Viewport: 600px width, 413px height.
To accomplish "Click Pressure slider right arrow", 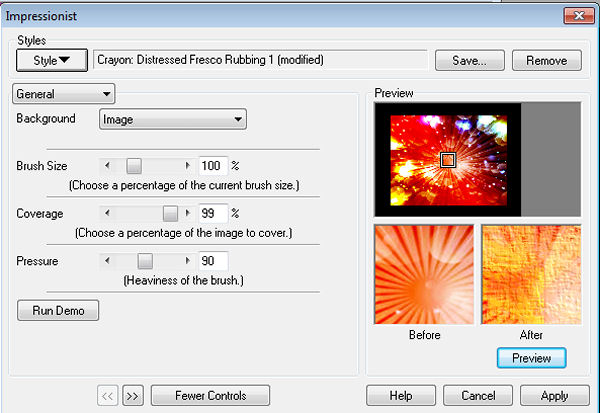I will coord(188,261).
